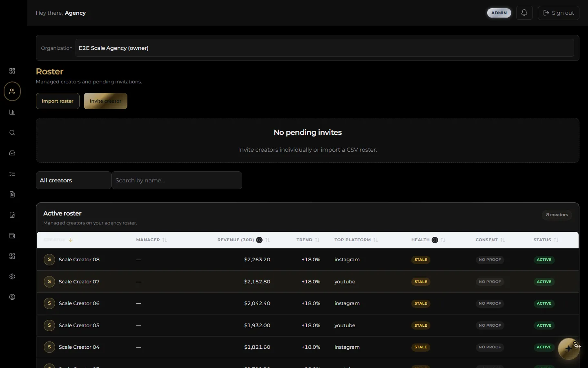Click the STALE health badge for Scale Creator 08

coord(421,260)
